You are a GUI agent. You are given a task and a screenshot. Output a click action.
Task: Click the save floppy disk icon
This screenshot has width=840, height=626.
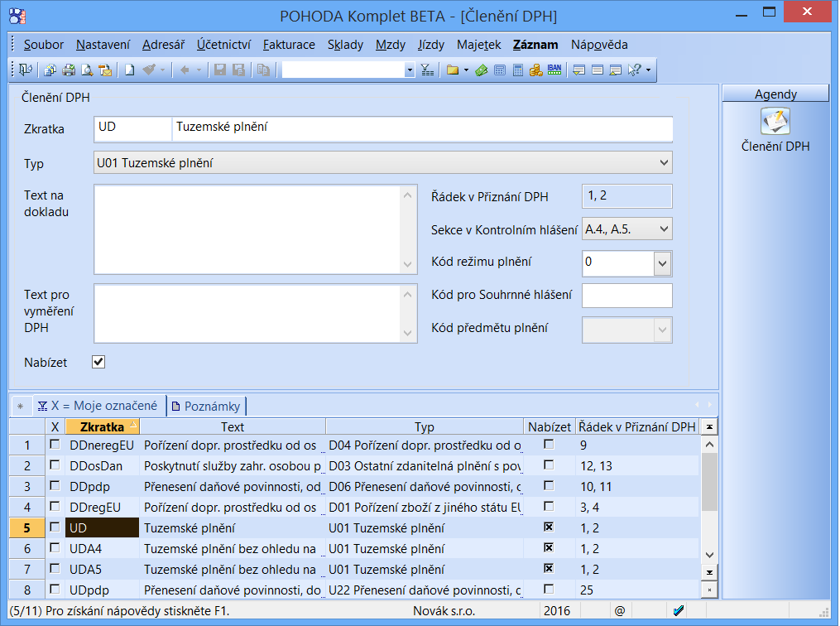pos(220,70)
